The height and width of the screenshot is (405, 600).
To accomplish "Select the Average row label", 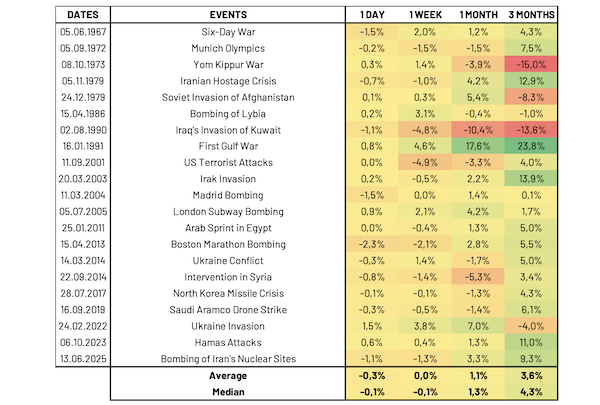I will [229, 376].
